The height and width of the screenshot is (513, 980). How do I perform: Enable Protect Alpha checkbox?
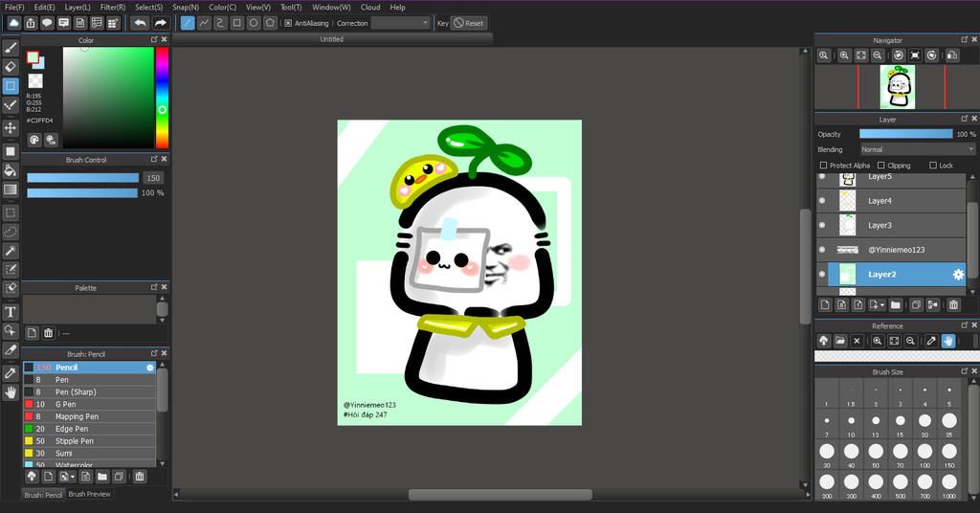[x=823, y=166]
